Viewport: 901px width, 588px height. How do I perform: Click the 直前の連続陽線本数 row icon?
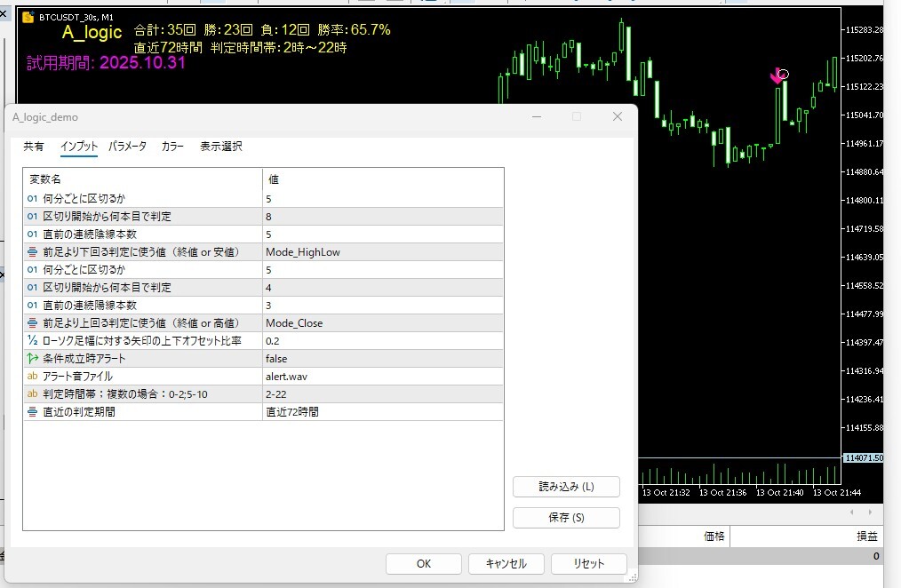pos(32,306)
